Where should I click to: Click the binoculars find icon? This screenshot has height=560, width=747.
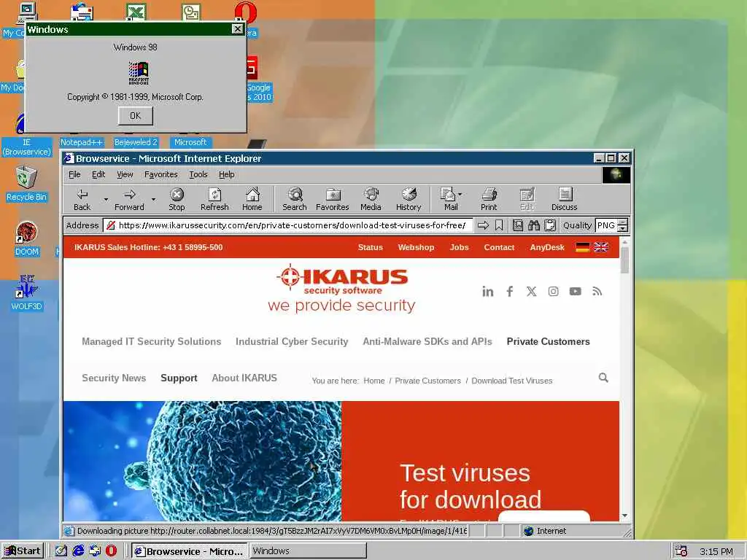pos(533,225)
